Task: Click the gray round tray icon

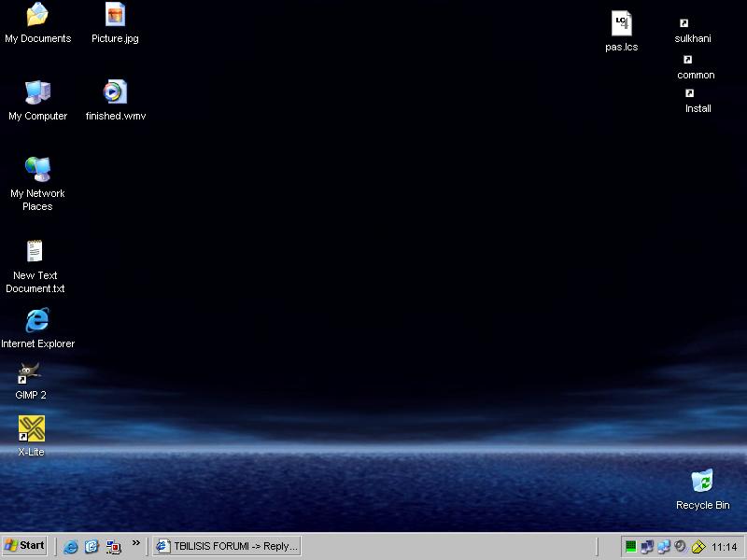Action: pos(681,546)
